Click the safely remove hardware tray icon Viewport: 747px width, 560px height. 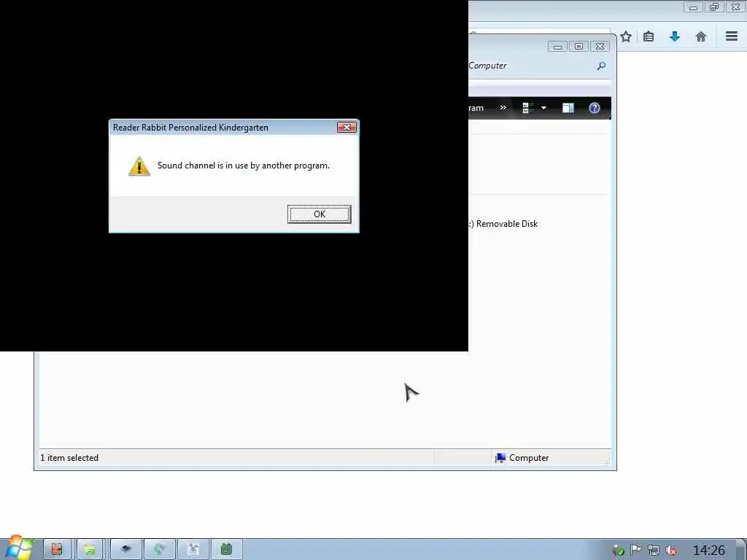tap(619, 551)
